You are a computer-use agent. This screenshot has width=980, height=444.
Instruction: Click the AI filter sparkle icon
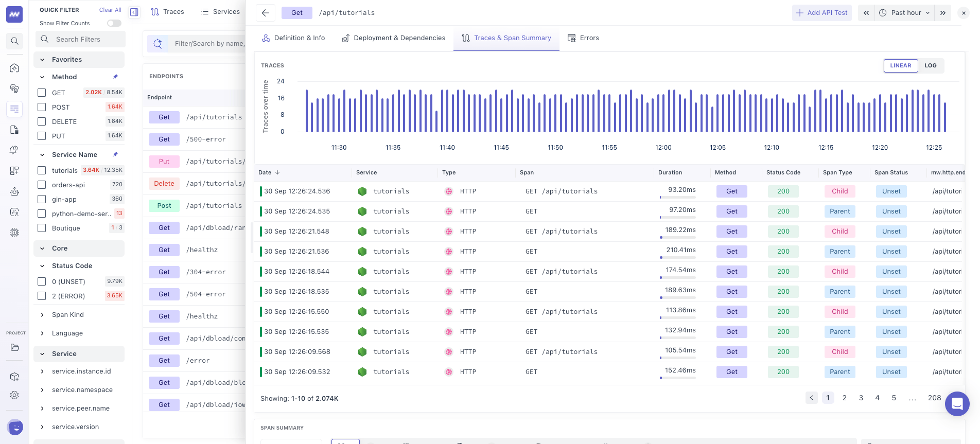click(x=157, y=44)
